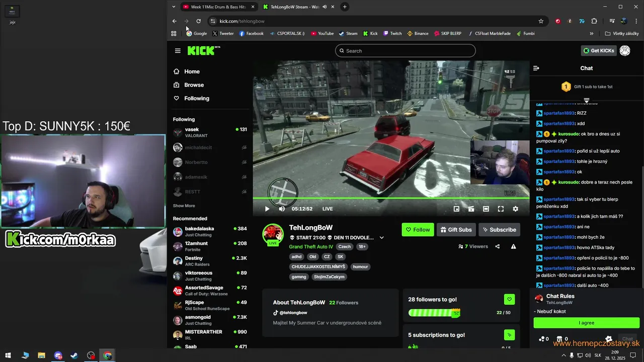Open asmongold channel in Recommended
This screenshot has height=362, width=644.
point(210,320)
